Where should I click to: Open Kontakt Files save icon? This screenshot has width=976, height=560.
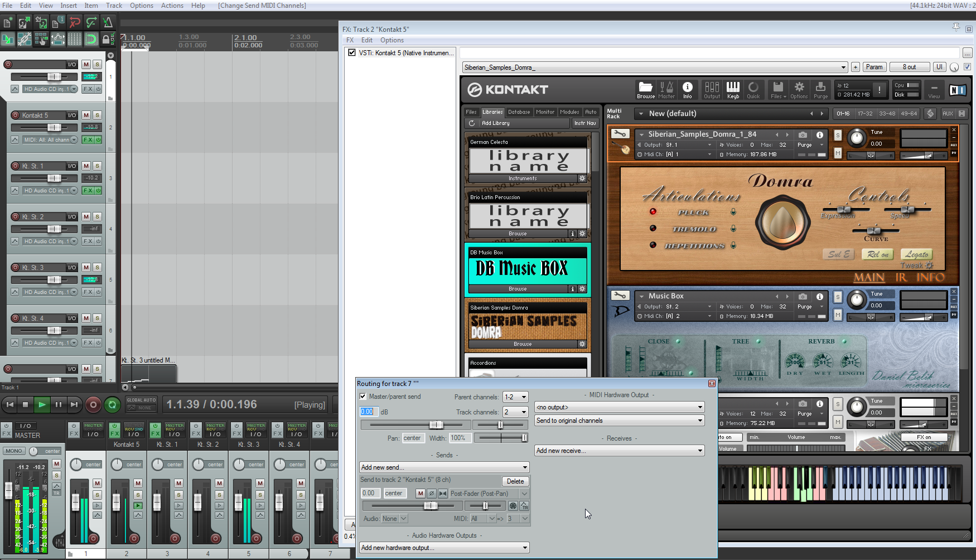click(x=778, y=89)
